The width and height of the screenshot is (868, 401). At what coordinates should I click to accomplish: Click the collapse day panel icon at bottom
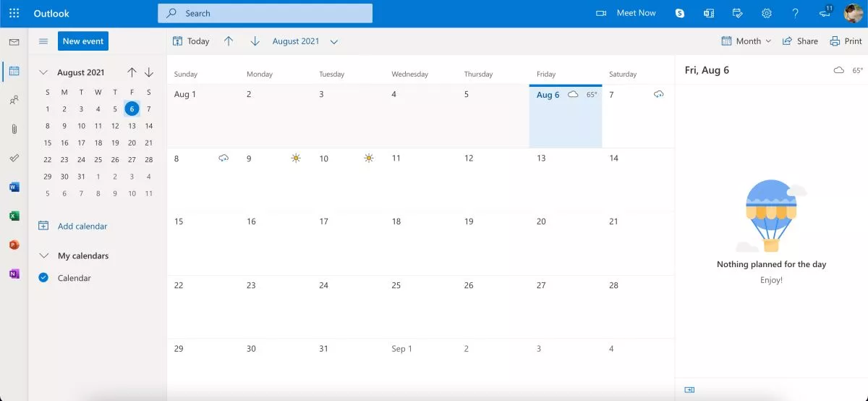pos(689,389)
